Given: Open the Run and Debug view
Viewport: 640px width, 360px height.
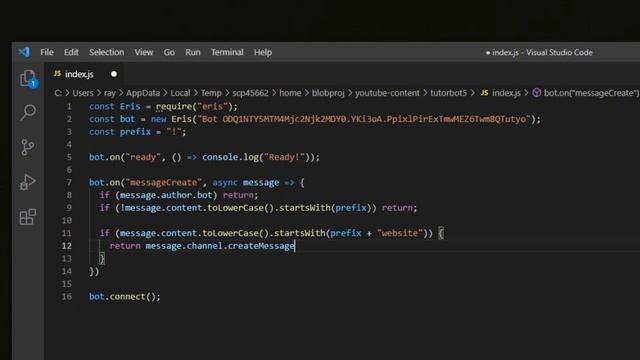Looking at the screenshot, I should tap(28, 182).
